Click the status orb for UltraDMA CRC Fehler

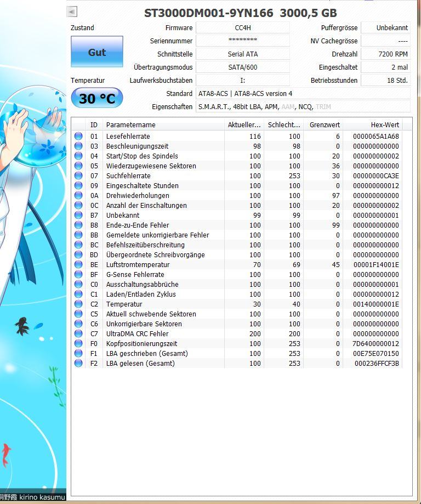78,333
